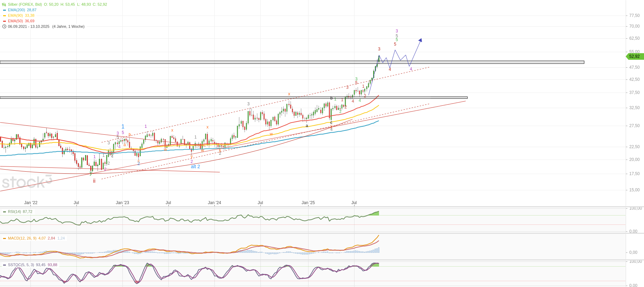
Task: Click the large blue '1' wave label
Action: click(123, 127)
